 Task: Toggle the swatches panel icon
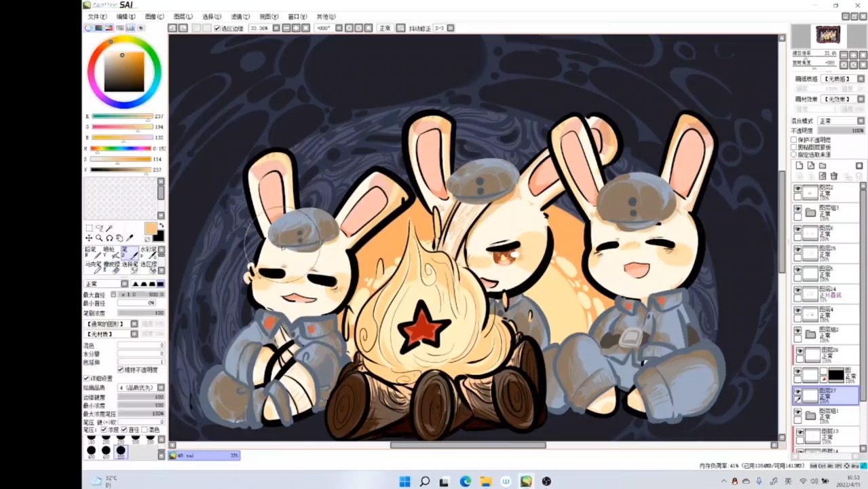pyautogui.click(x=130, y=28)
